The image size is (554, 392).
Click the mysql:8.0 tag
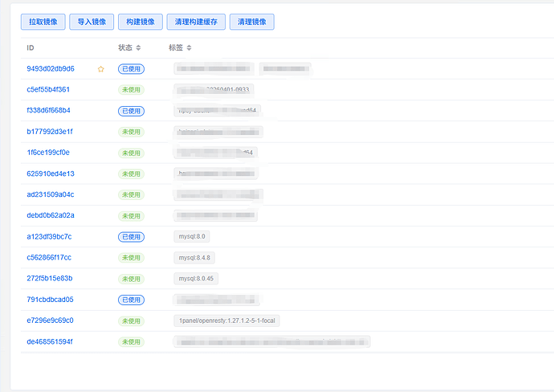(192, 237)
